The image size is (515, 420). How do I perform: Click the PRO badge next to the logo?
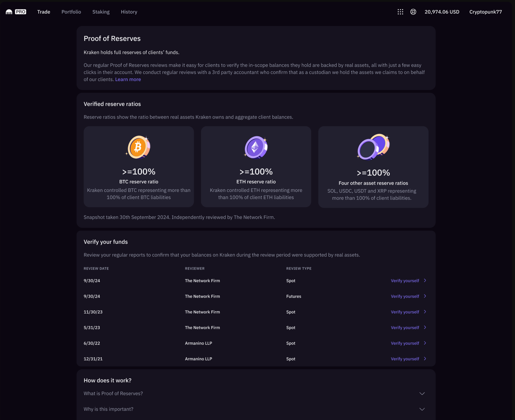(x=21, y=12)
